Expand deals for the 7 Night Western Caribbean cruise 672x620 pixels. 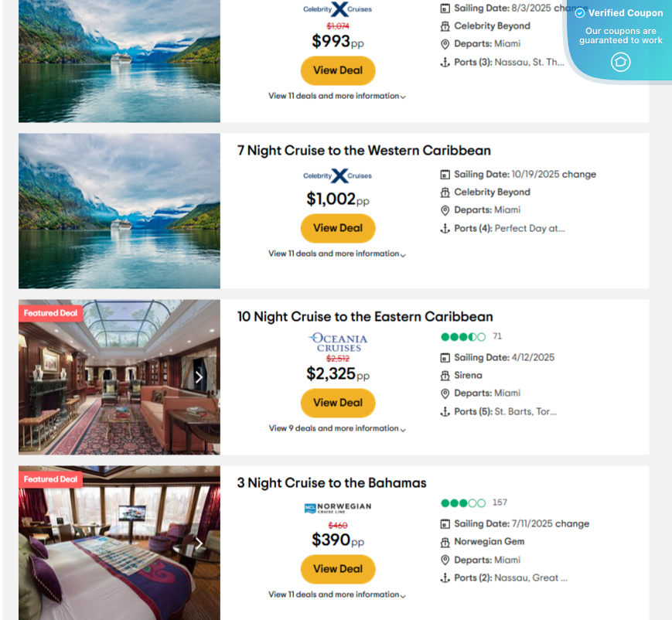coord(338,254)
